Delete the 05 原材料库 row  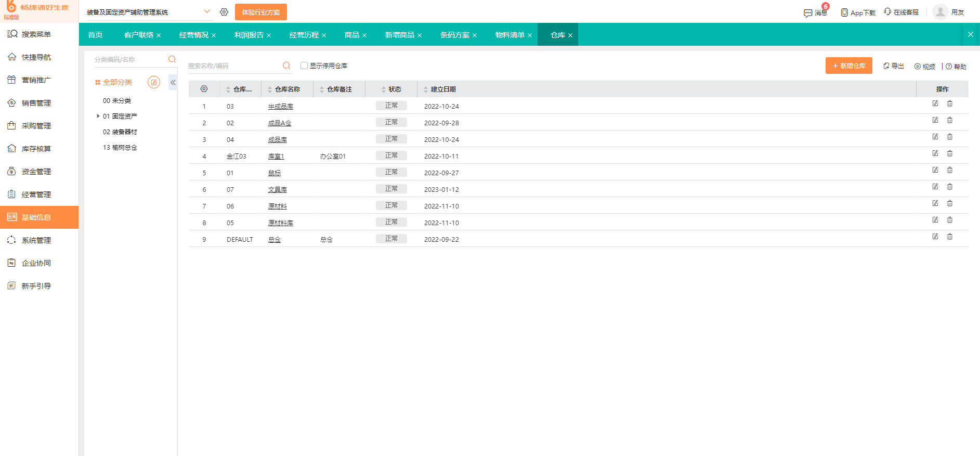(x=950, y=220)
